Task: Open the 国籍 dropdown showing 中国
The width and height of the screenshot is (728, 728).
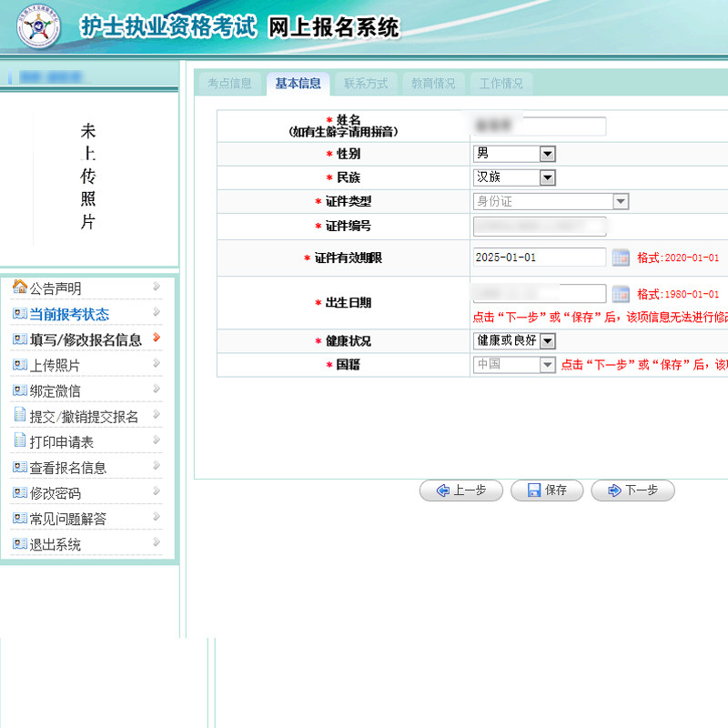Action: 514,365
